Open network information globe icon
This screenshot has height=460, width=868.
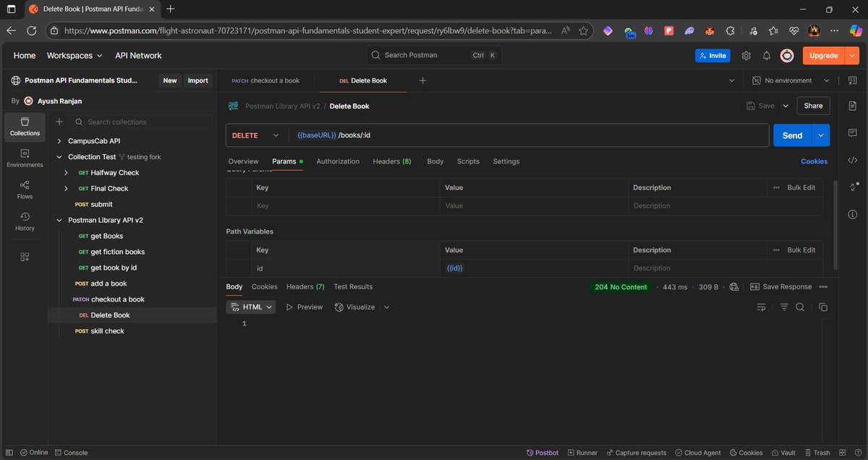pyautogui.click(x=734, y=287)
